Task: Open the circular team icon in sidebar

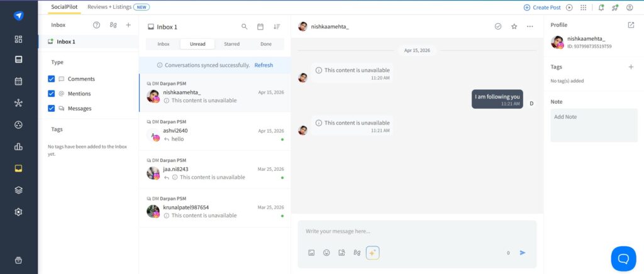Action: coord(18,124)
